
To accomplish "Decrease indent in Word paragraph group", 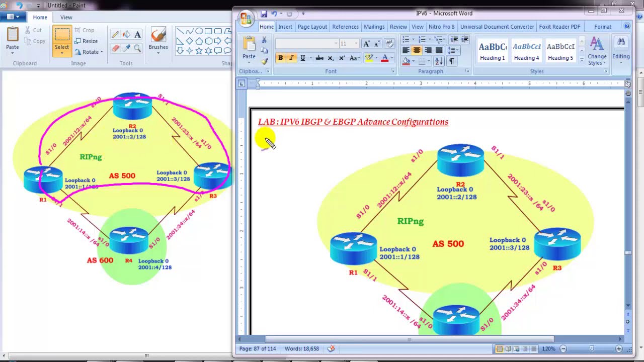I will tap(454, 40).
